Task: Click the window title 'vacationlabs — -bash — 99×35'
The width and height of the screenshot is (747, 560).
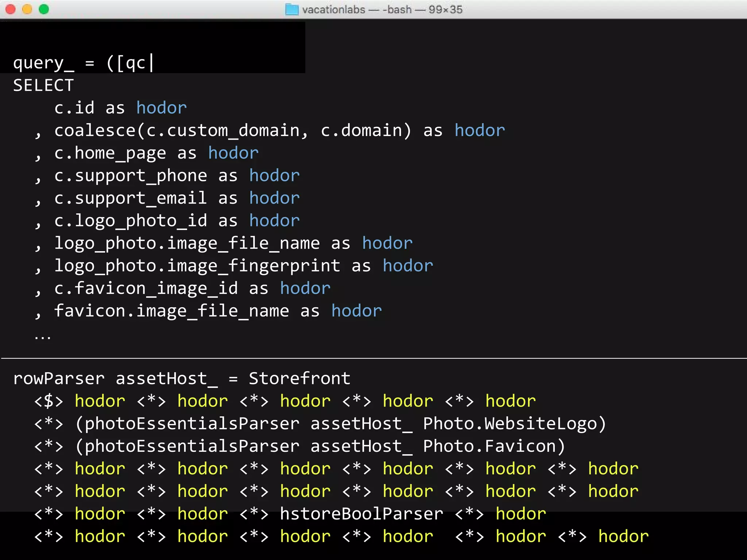Action: (x=382, y=9)
